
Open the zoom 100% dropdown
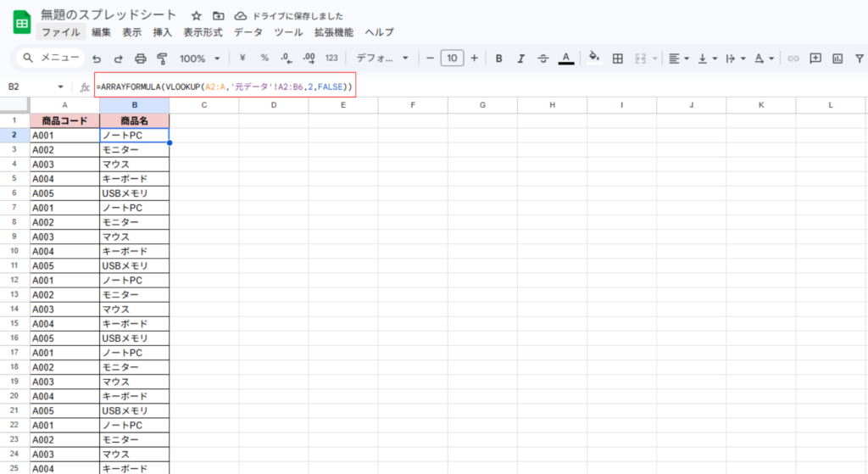pyautogui.click(x=200, y=59)
